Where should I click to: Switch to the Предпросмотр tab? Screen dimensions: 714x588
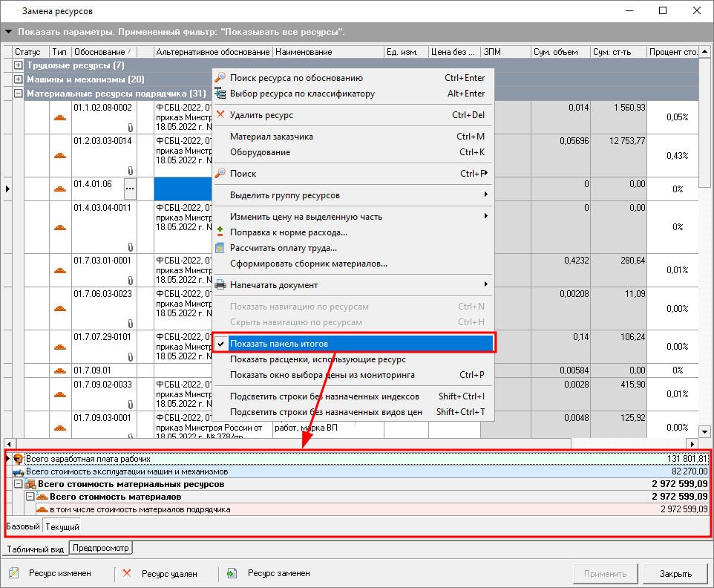pyautogui.click(x=101, y=549)
